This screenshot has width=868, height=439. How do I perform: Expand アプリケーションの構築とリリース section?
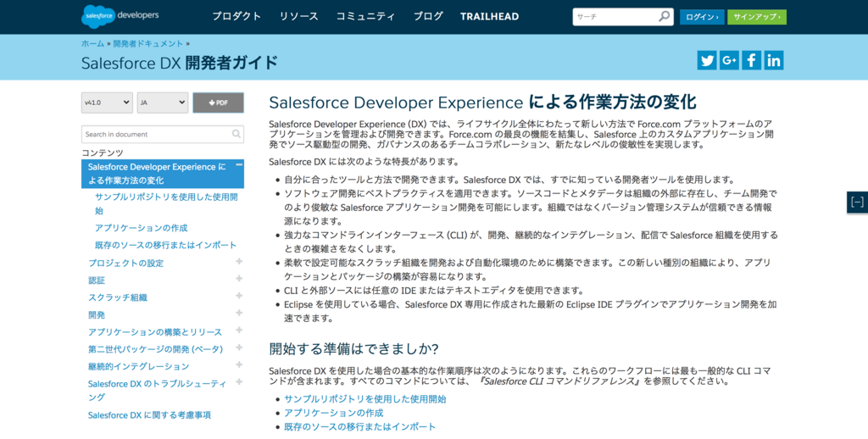tap(239, 330)
